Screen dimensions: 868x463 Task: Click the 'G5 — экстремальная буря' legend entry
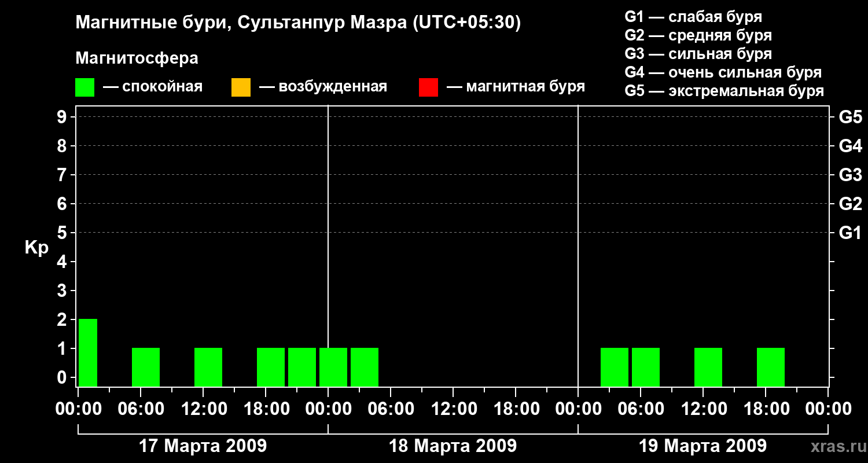[724, 91]
